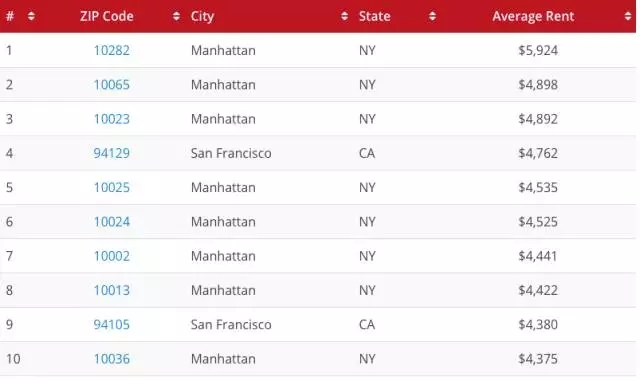640x381 pixels.
Task: Select the $5,924 rent cell
Action: [x=538, y=50]
